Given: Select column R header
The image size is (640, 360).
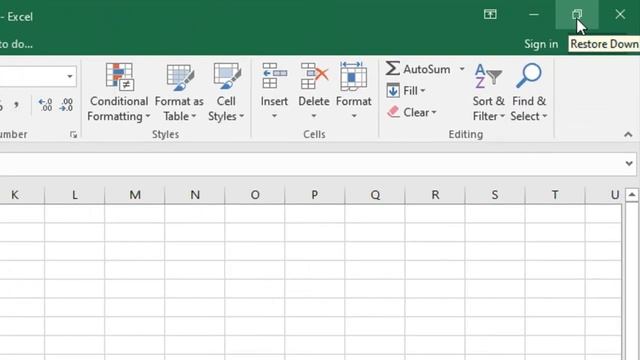Looking at the screenshot, I should pos(435,195).
